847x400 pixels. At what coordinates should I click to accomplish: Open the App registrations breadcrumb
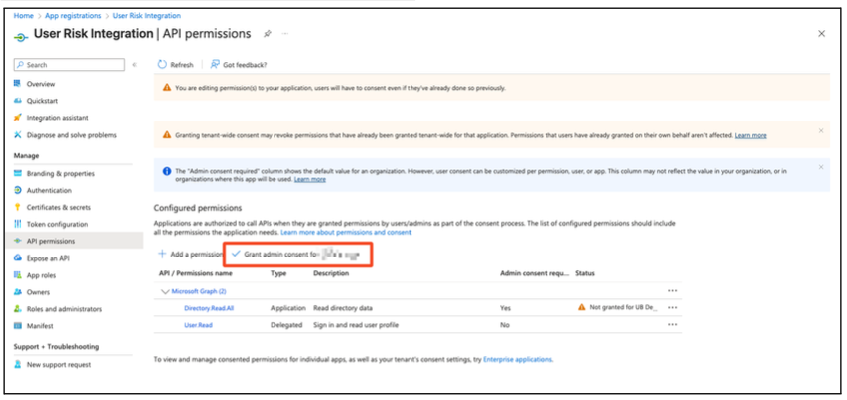coord(73,16)
